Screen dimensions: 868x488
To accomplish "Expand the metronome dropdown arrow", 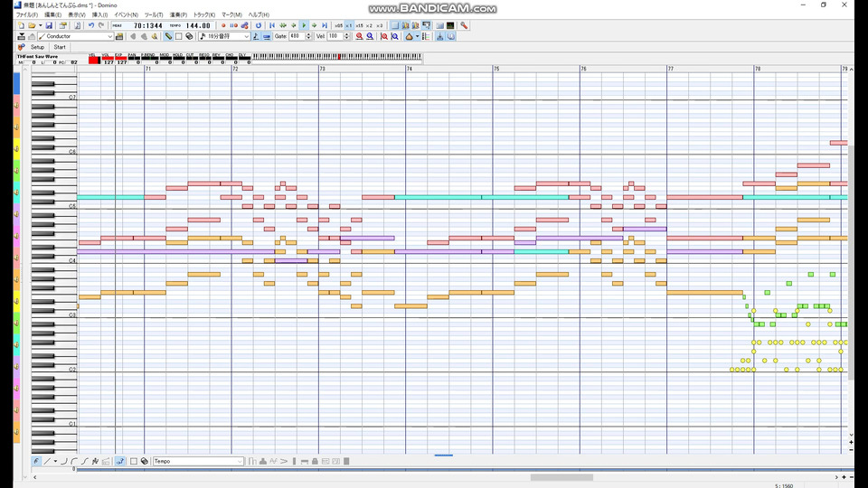I will [417, 36].
